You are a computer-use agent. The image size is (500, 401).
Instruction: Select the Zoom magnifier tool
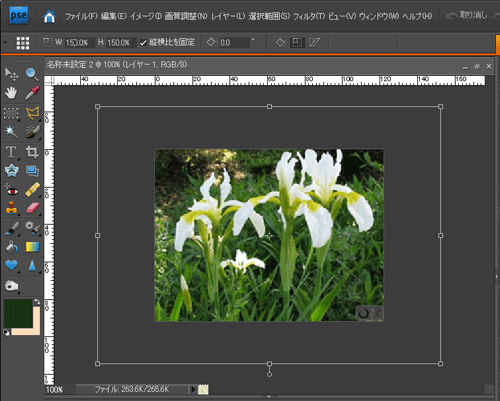[x=32, y=74]
